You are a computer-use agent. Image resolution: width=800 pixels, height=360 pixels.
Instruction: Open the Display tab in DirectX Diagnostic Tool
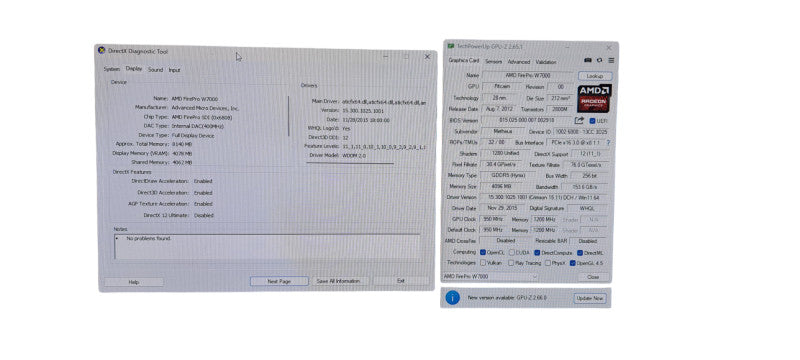[x=134, y=68]
